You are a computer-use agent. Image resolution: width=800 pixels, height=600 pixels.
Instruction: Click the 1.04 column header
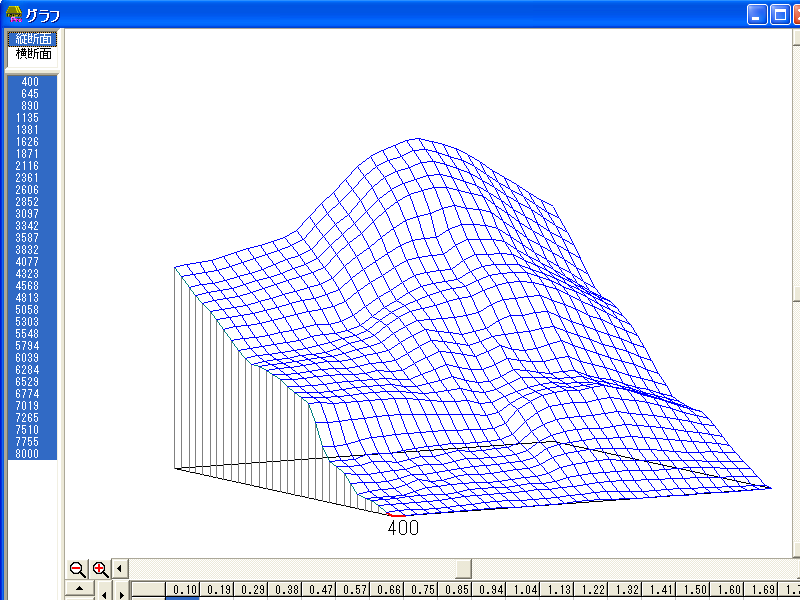(523, 590)
